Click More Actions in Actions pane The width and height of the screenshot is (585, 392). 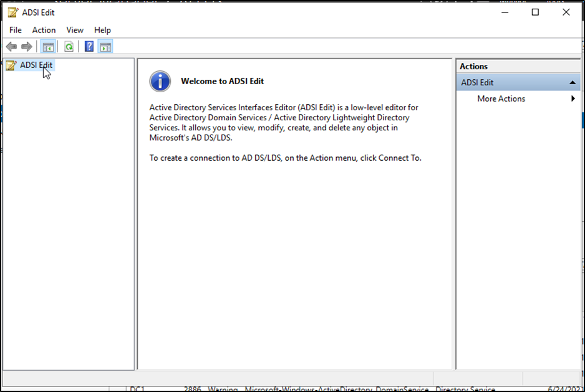click(x=501, y=98)
